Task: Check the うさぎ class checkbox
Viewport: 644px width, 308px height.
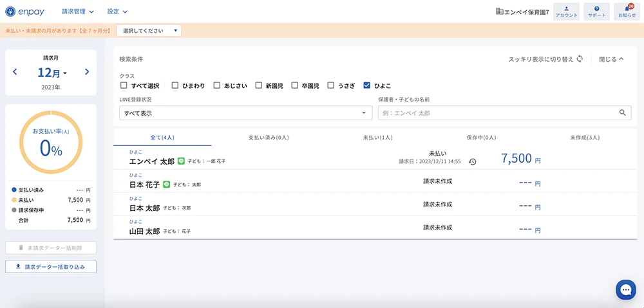Action: 331,86
